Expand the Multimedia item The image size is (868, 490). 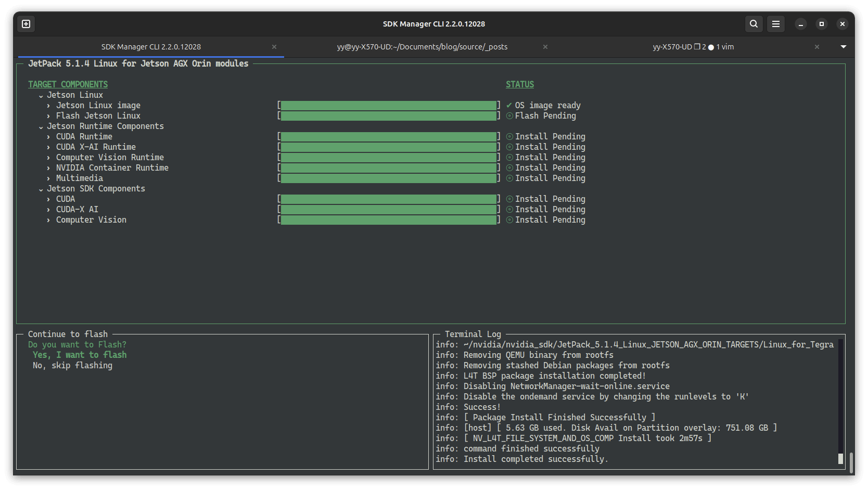coord(48,178)
